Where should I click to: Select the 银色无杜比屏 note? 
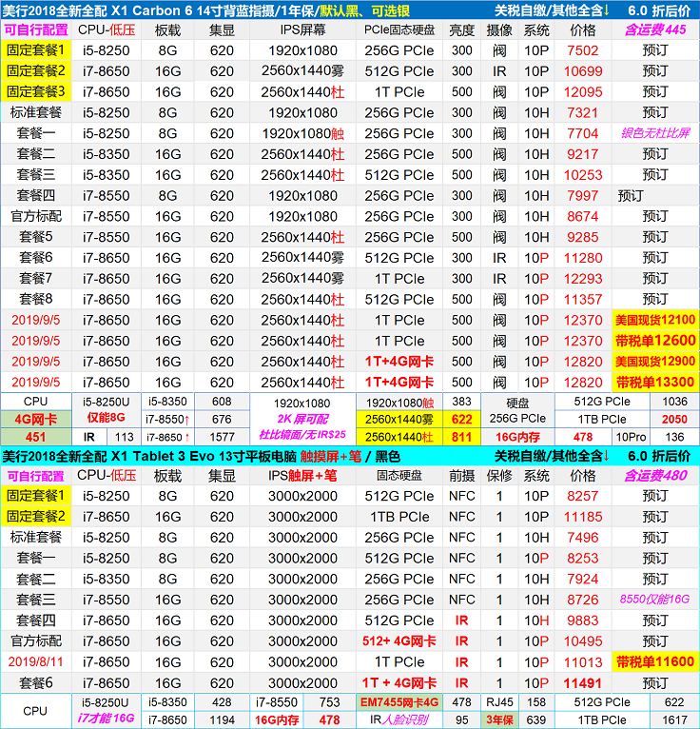click(655, 133)
